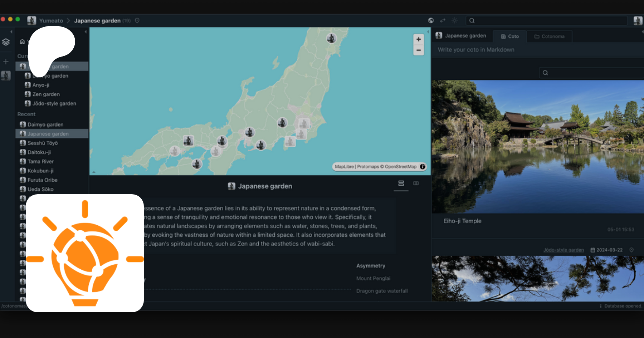
Task: Click the map attribution info icon
Action: tap(423, 167)
